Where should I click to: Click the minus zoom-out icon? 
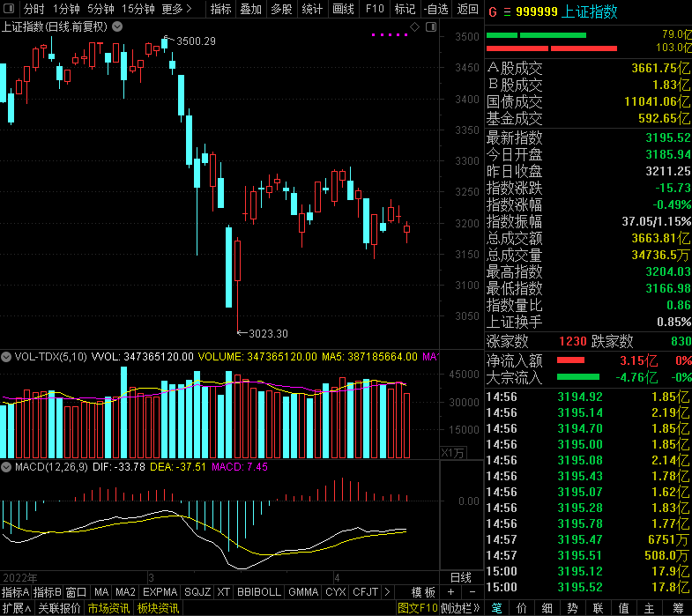point(472,591)
